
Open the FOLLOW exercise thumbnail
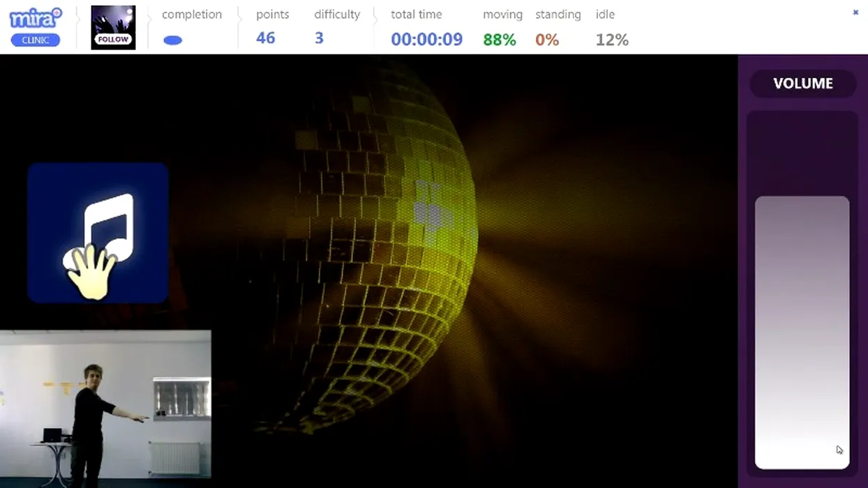click(x=113, y=28)
